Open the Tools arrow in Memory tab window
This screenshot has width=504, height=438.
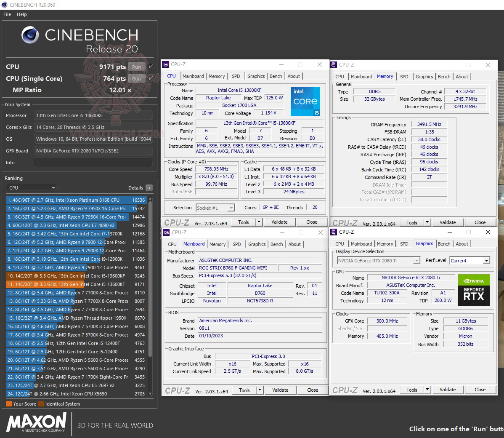[x=427, y=222]
